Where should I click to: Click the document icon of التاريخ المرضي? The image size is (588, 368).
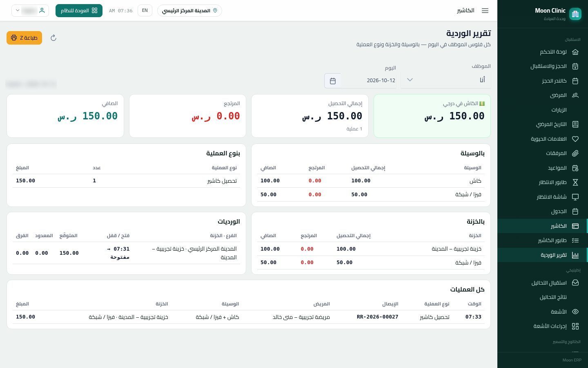[575, 124]
